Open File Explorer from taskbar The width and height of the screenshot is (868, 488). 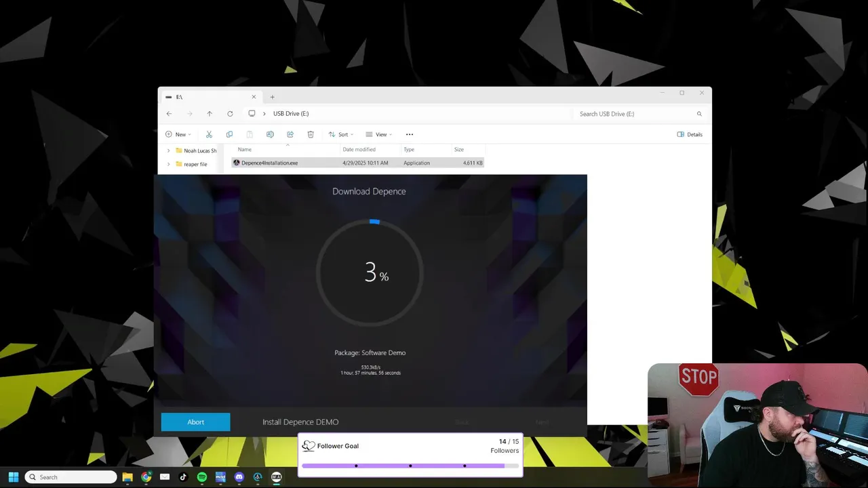coord(127,477)
